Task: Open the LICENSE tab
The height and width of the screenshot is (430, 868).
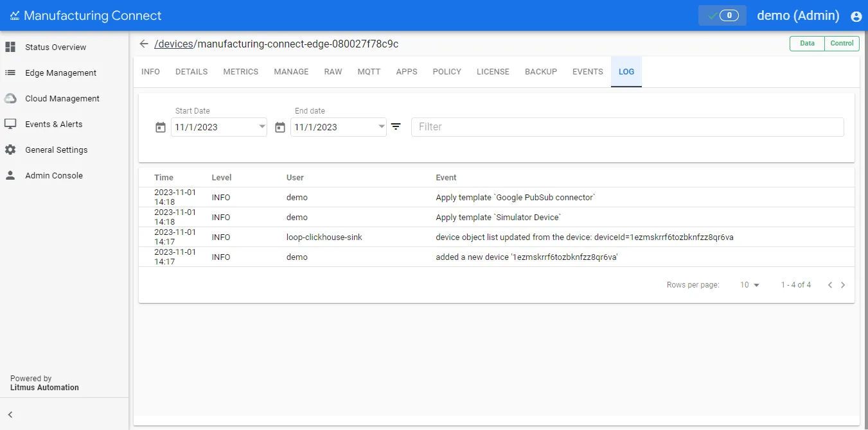Action: 493,72
